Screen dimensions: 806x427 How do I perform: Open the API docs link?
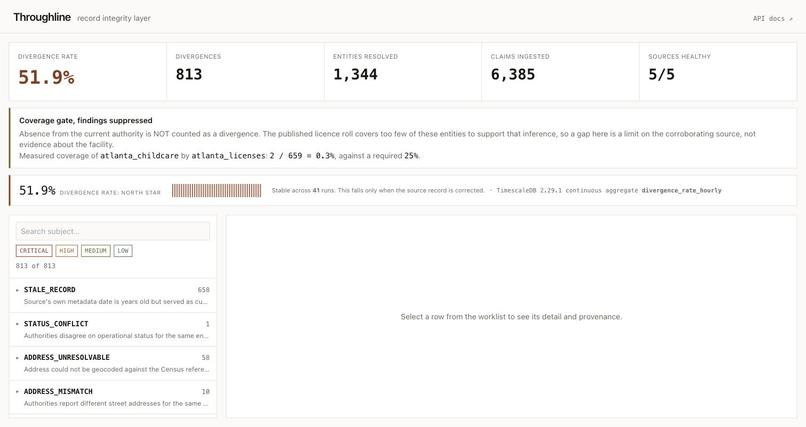click(773, 18)
